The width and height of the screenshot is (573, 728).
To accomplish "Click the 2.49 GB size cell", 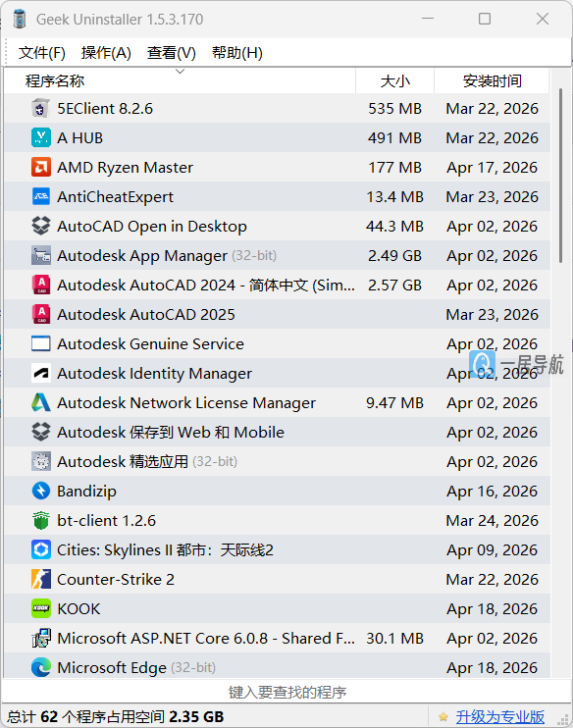I will pos(394,256).
